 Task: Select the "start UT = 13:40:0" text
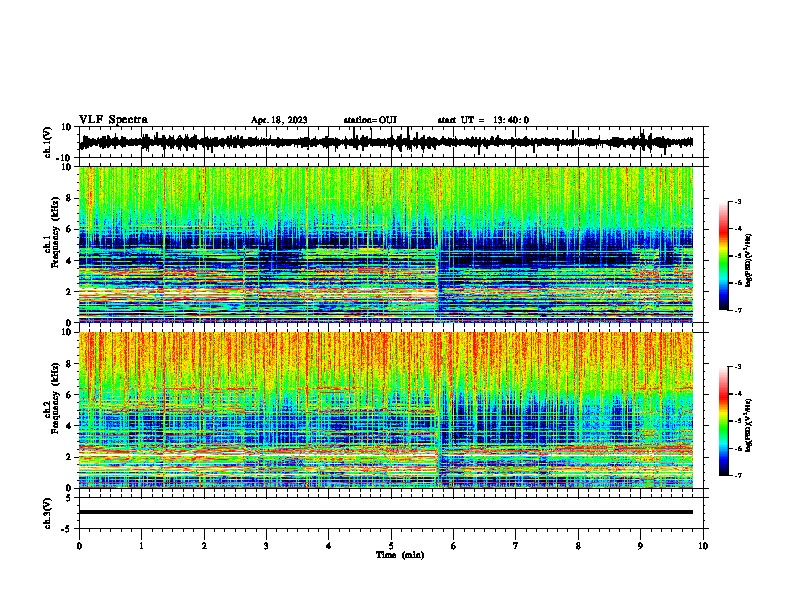click(483, 120)
